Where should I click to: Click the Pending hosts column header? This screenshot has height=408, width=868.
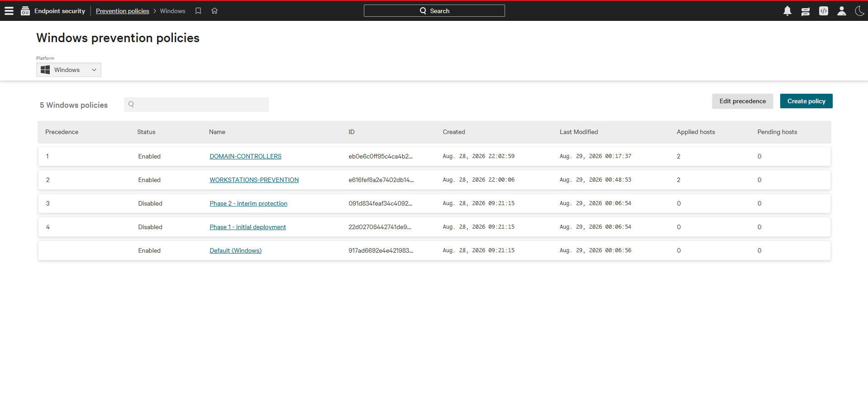(x=777, y=132)
